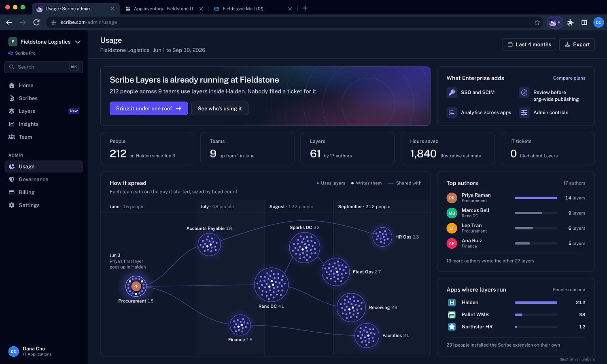Click the SSO and SCIM key icon
This screenshot has height=364, width=607.
pos(452,92)
